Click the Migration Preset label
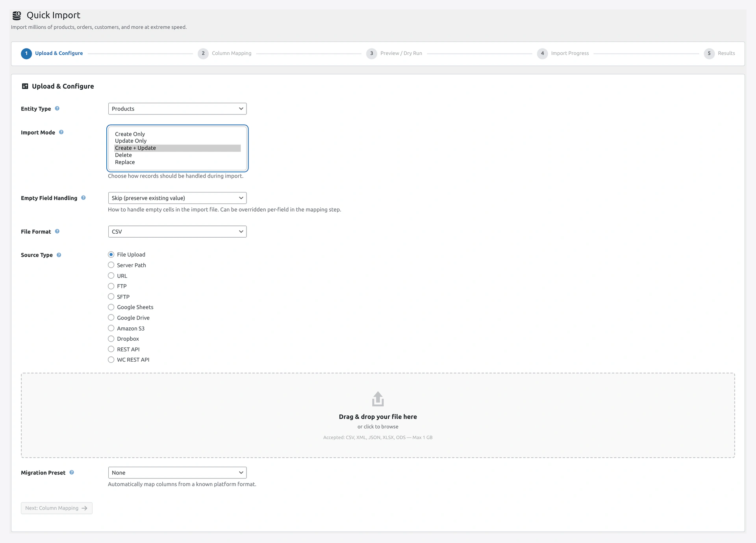Image resolution: width=756 pixels, height=543 pixels. pyautogui.click(x=43, y=473)
